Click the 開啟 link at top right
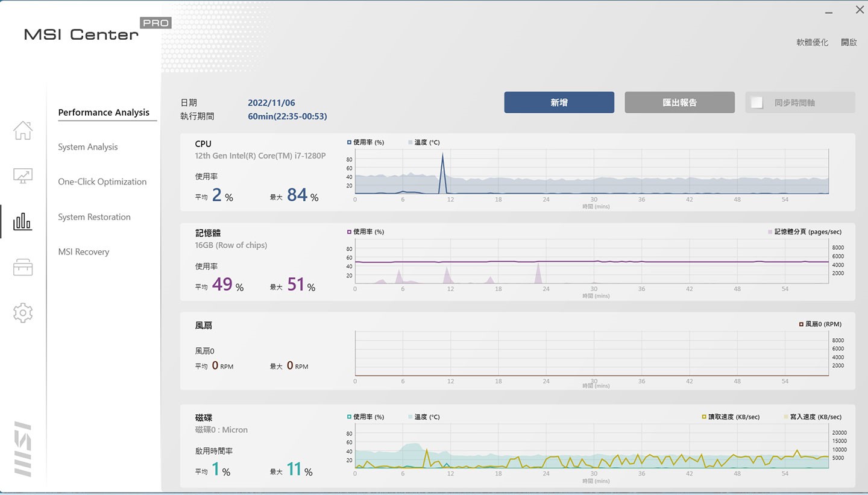The image size is (868, 495). 849,42
